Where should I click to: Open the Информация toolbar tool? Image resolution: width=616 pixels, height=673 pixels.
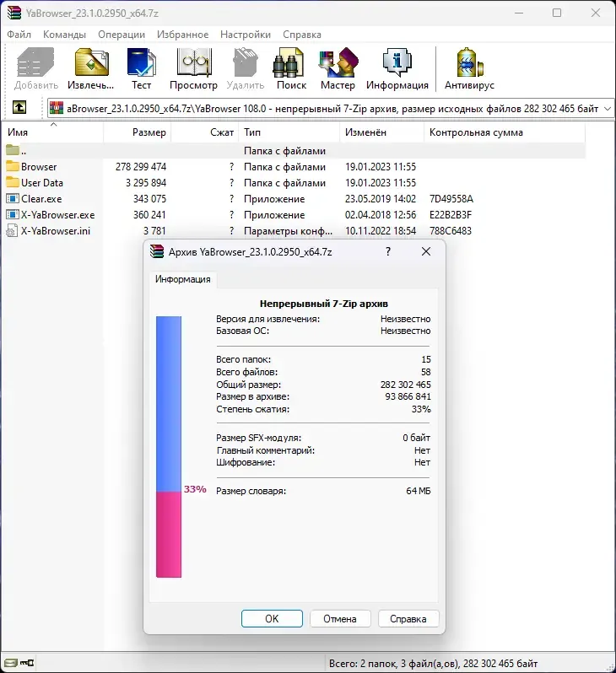pos(397,68)
